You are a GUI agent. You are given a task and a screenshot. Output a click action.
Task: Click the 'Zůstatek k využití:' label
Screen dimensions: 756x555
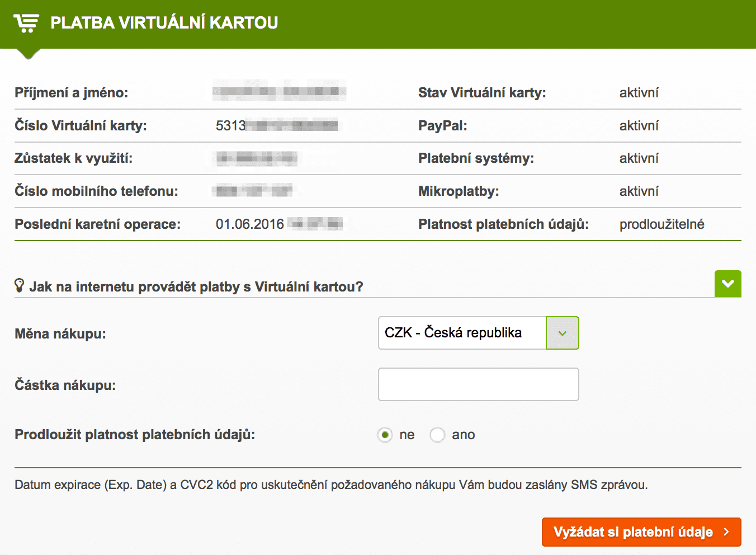click(74, 158)
